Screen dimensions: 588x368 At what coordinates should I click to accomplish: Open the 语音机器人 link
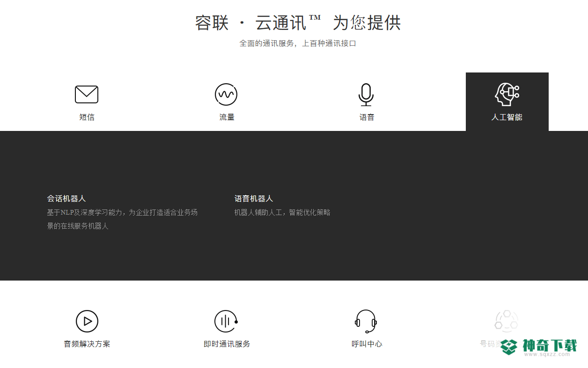point(253,199)
